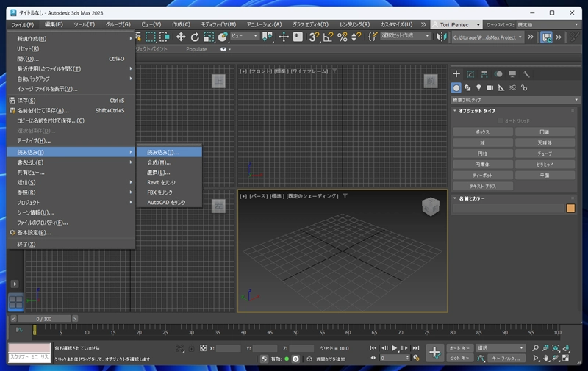Image resolution: width=588 pixels, height=371 pixels.
Task: Open the 選択セット作成 selection set dropdown
Action: (x=406, y=36)
